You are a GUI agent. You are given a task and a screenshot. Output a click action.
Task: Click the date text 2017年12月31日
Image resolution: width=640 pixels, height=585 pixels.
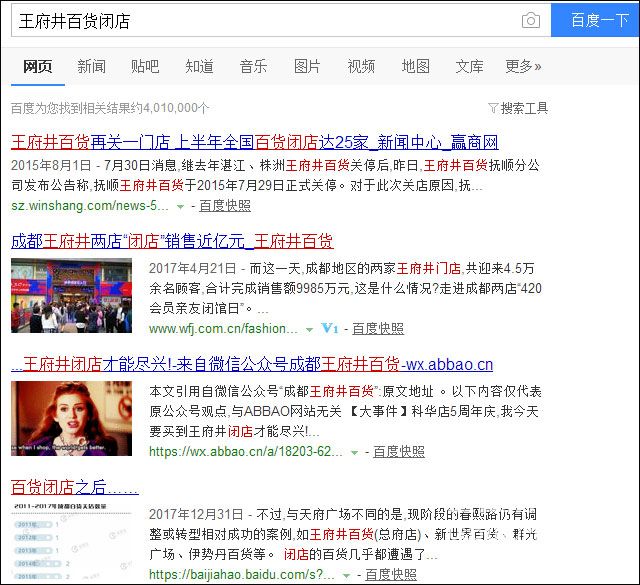(x=196, y=514)
